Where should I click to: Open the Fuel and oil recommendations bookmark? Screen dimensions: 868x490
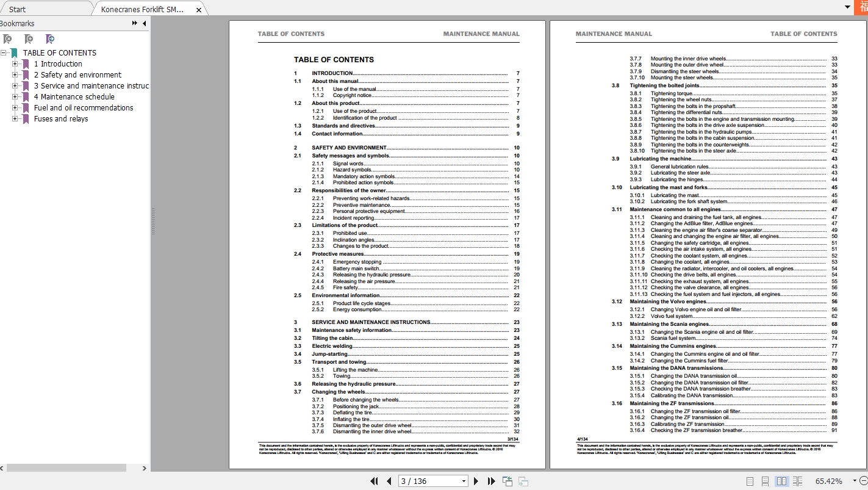click(84, 108)
